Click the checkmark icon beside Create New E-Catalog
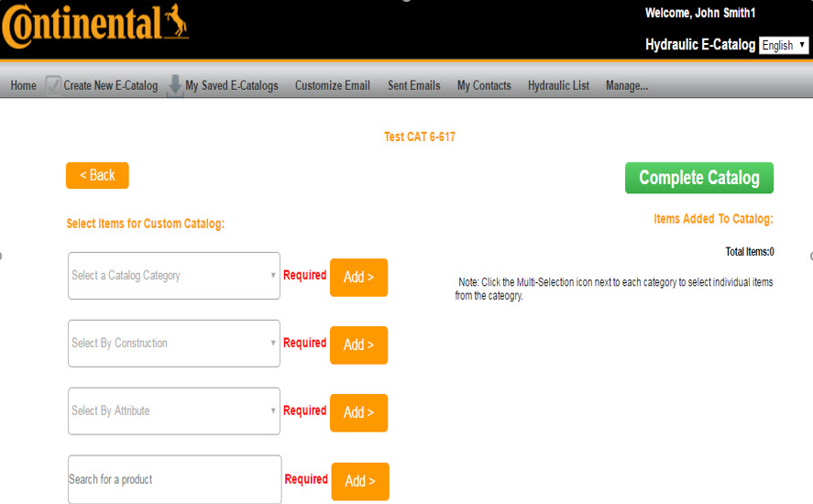The image size is (813, 504). click(53, 85)
